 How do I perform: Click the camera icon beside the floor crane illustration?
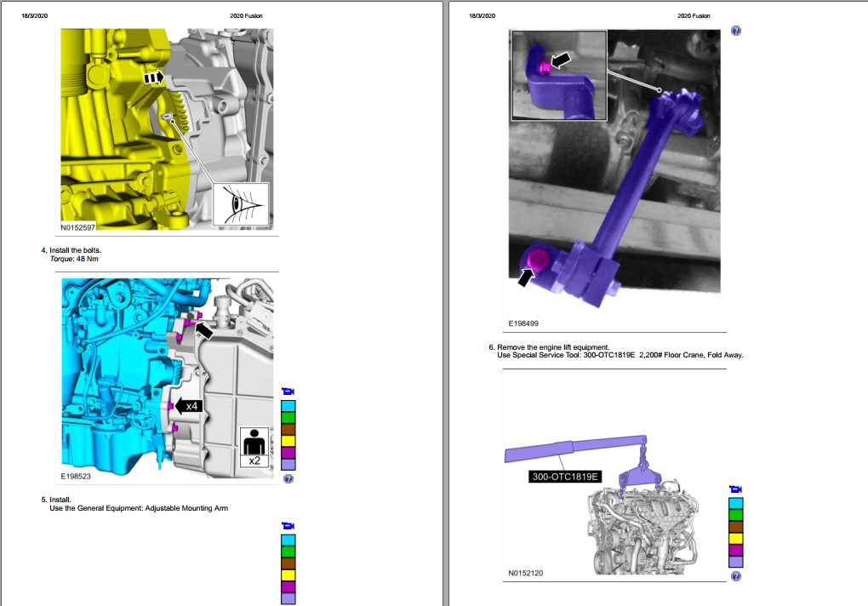tap(736, 489)
